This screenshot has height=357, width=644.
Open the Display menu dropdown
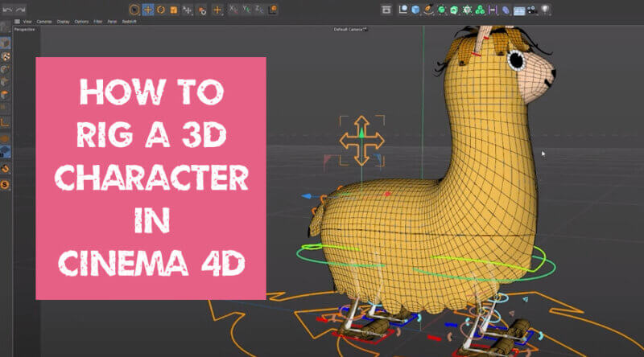coord(64,21)
